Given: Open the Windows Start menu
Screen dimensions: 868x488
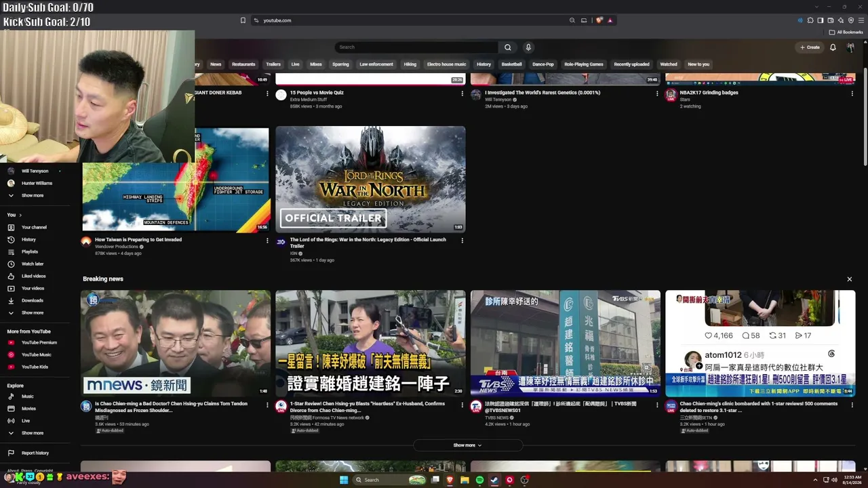Looking at the screenshot, I should (x=344, y=480).
